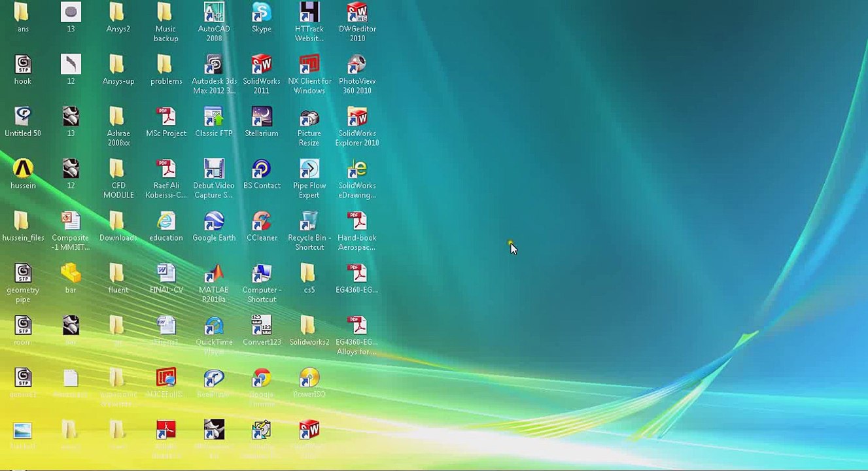Open the CFD MODULE folder

pos(118,169)
